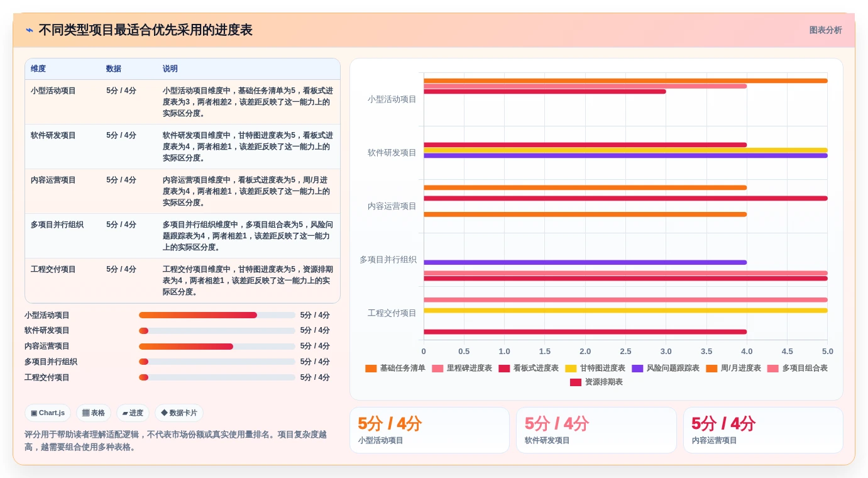This screenshot has height=478, width=868.
Task: Click yellow bar in chart's 工程交付项目 group
Action: (625, 311)
